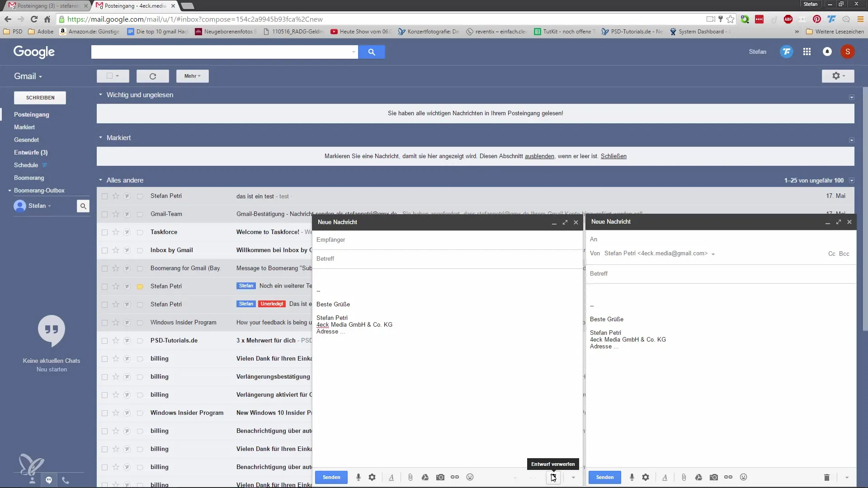Open Google notifications bell
Image resolution: width=868 pixels, height=488 pixels.
point(827,52)
